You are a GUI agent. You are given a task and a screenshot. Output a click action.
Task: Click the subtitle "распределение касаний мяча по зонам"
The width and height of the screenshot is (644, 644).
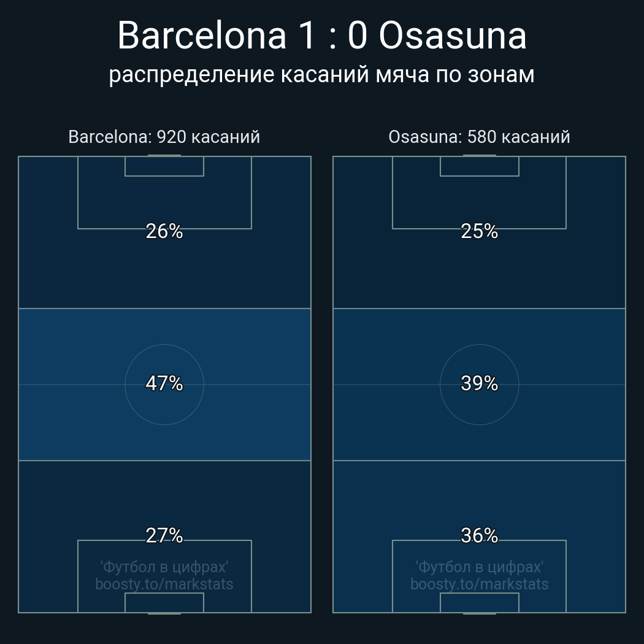tap(321, 74)
